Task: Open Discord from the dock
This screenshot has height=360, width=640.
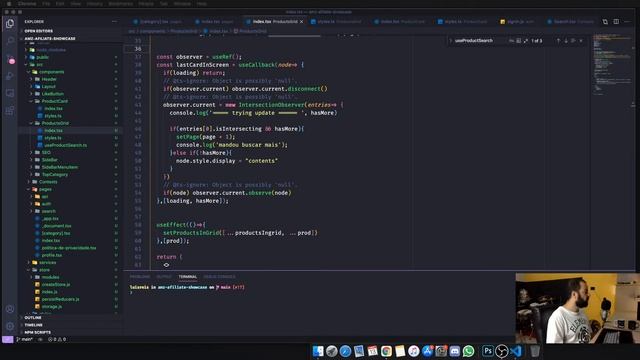Action: 455,351
